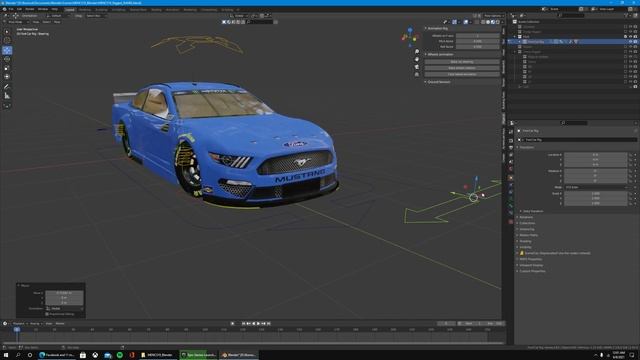
Task: Click the Pitch factor slider
Action: (x=477, y=41)
